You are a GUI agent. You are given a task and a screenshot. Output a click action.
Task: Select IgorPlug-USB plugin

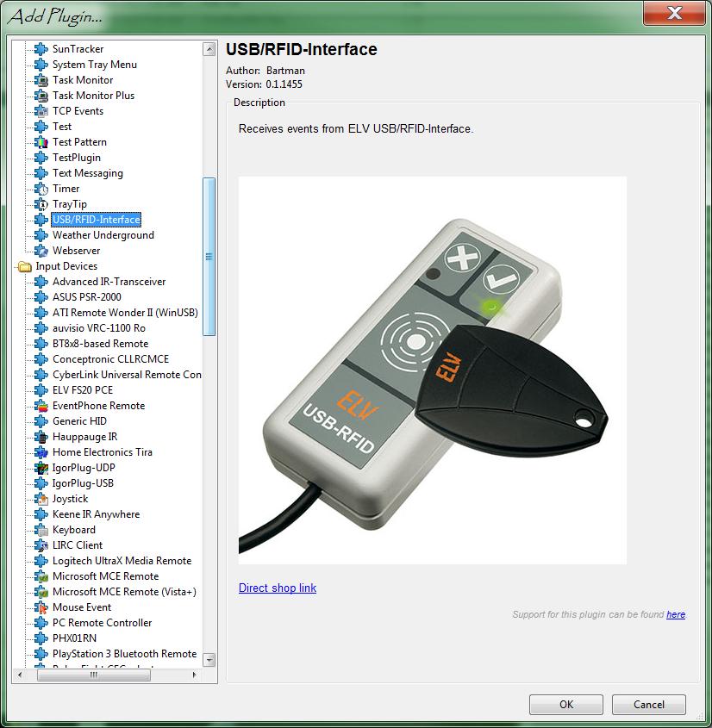pyautogui.click(x=83, y=483)
